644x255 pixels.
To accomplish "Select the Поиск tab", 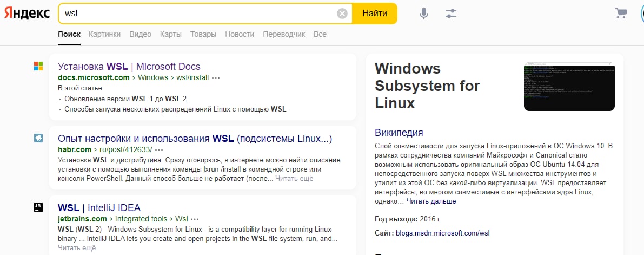I will [69, 35].
